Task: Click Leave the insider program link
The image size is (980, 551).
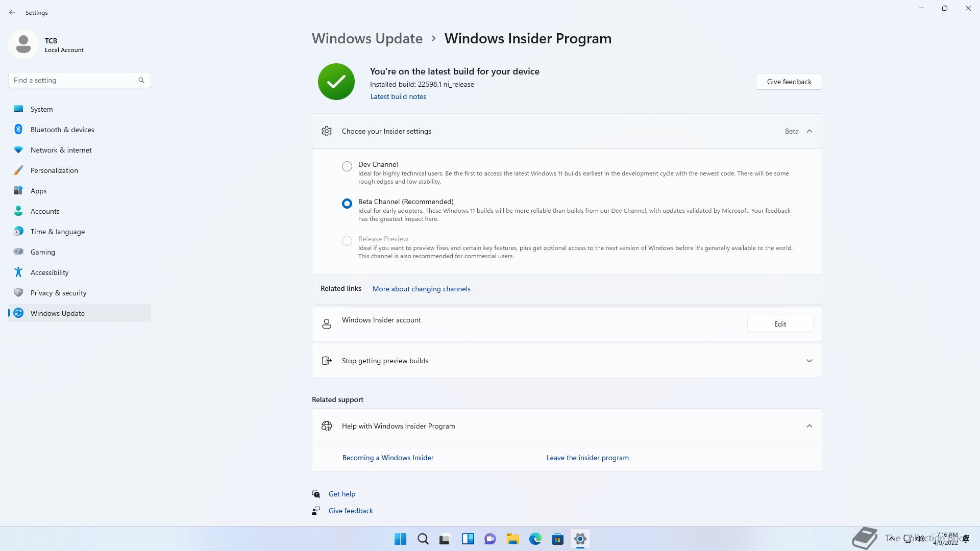Action: click(x=587, y=458)
